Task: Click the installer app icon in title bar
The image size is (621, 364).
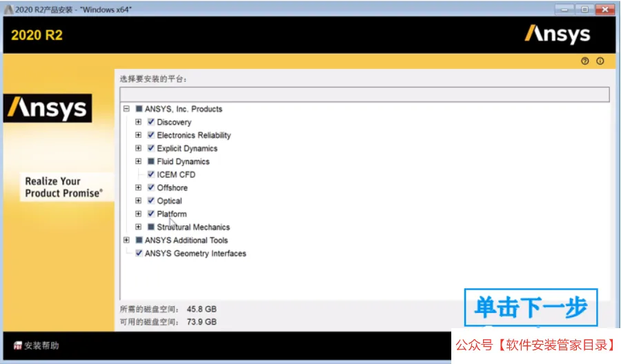Action: (8, 10)
